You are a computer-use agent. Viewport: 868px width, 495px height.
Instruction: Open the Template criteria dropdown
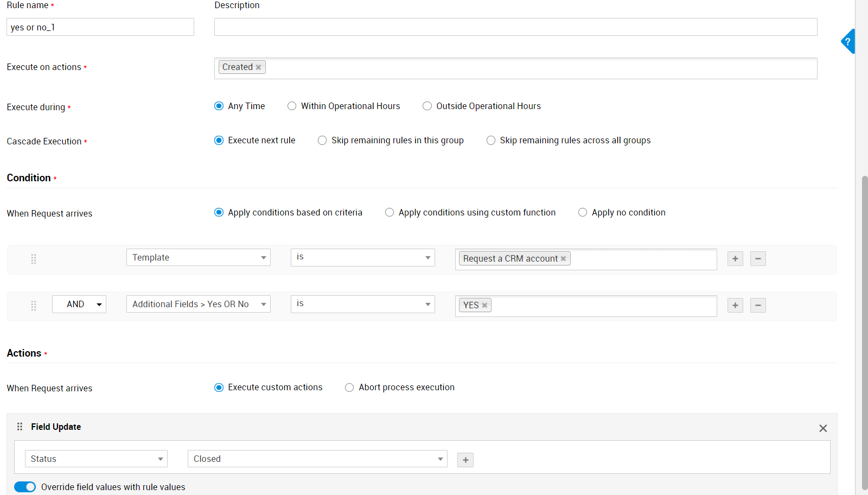click(198, 258)
